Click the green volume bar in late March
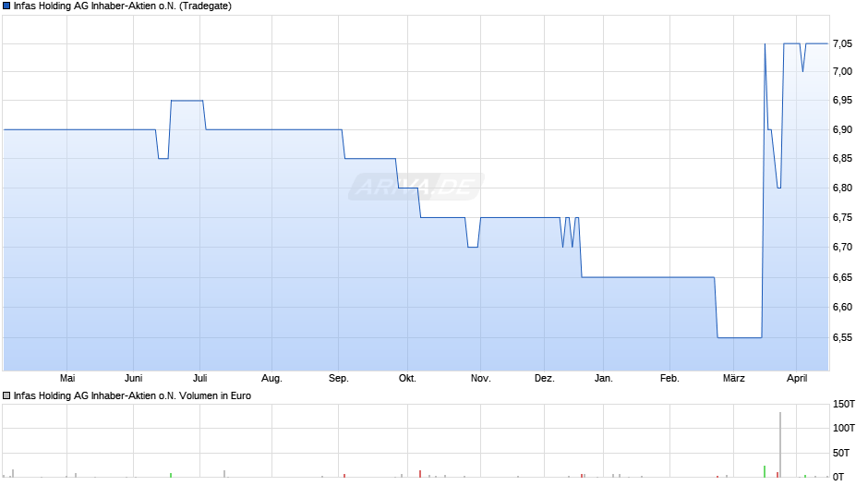Image resolution: width=868 pixels, height=486 pixels. coord(765,471)
